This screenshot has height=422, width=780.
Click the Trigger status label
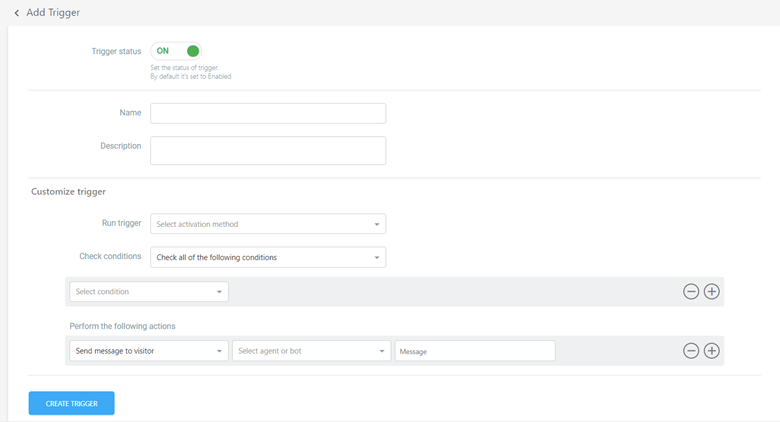pos(116,51)
